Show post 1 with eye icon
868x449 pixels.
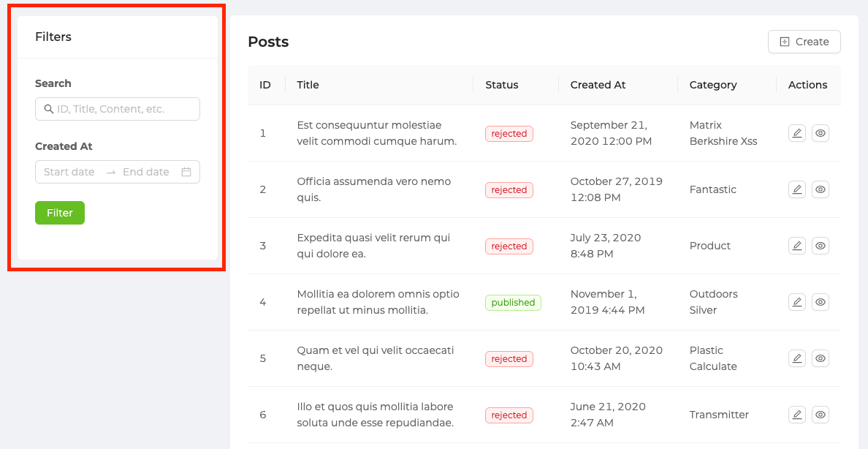[821, 133]
